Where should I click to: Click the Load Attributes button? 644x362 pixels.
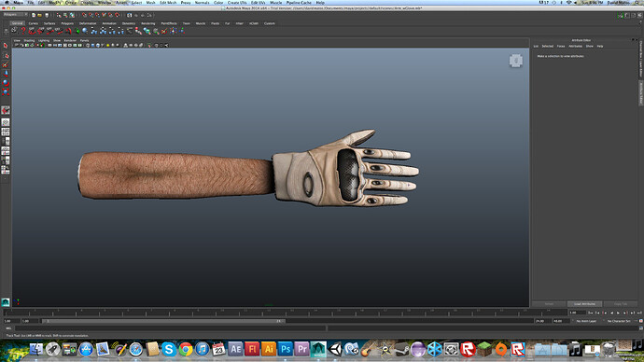pos(584,304)
